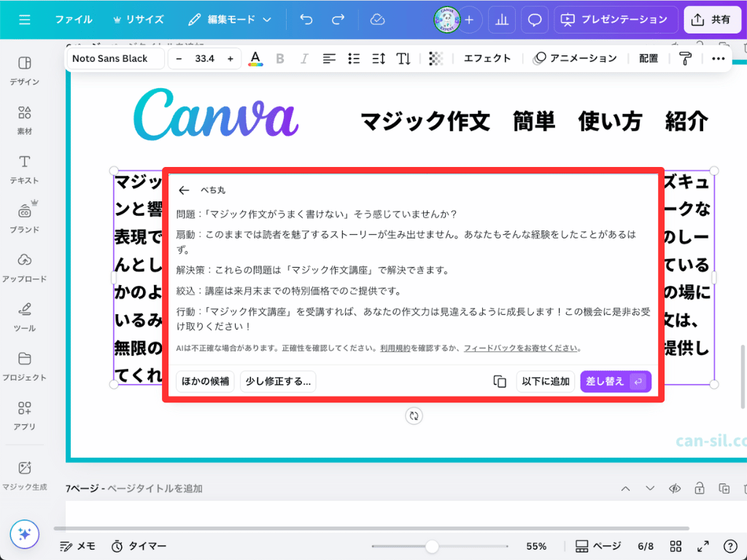Open the テキスト sidebar panel
The width and height of the screenshot is (747, 560).
pyautogui.click(x=24, y=169)
